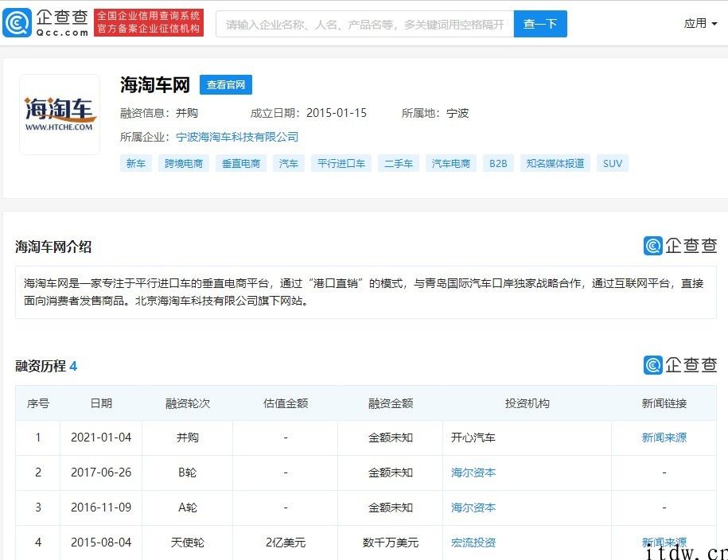Click the 所属地 宁波 text
Screen dimensions: 728x560
[x=435, y=113]
